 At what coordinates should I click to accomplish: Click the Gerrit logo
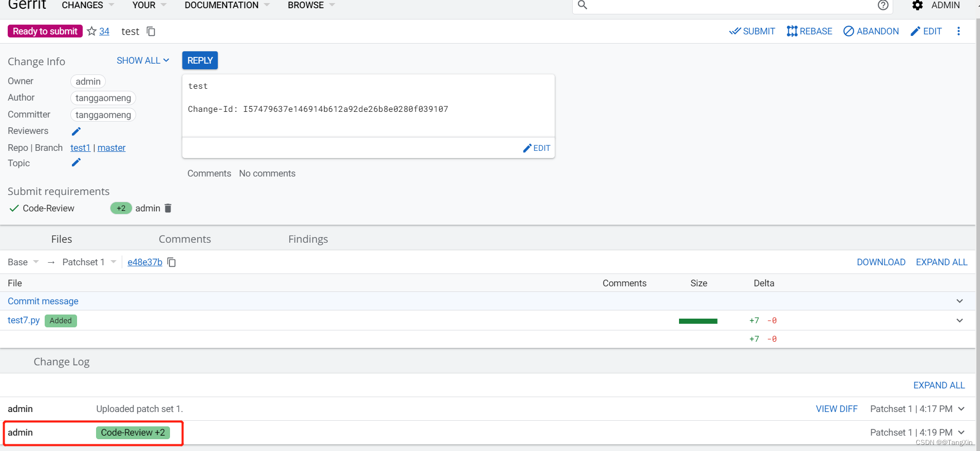(27, 5)
